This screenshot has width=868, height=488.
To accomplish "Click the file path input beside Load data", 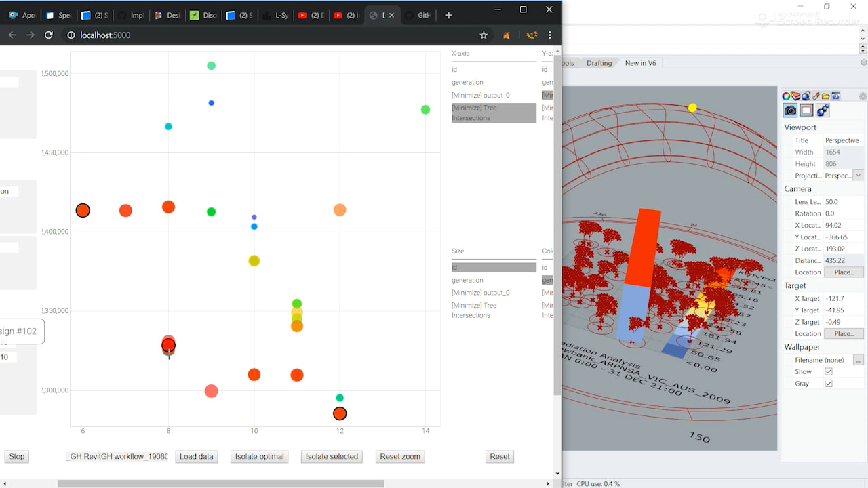I will (x=117, y=457).
